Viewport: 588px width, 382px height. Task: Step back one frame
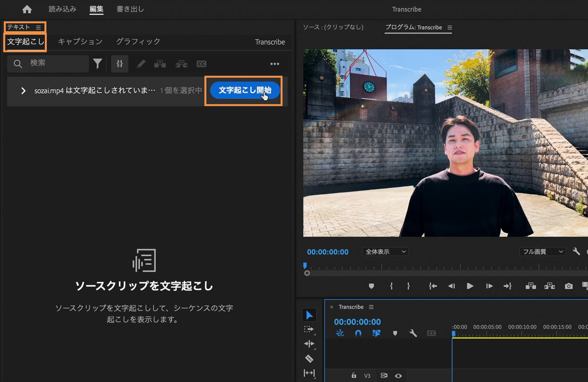(451, 286)
